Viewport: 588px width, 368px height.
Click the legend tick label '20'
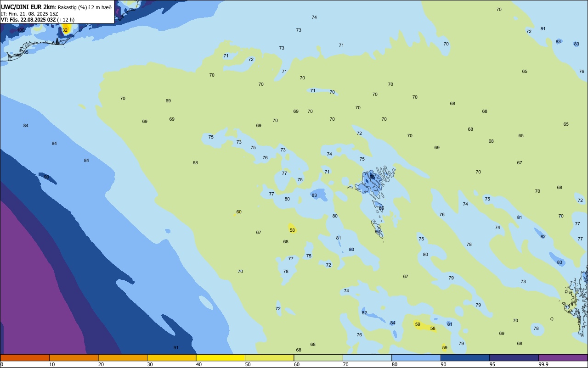[101, 364]
